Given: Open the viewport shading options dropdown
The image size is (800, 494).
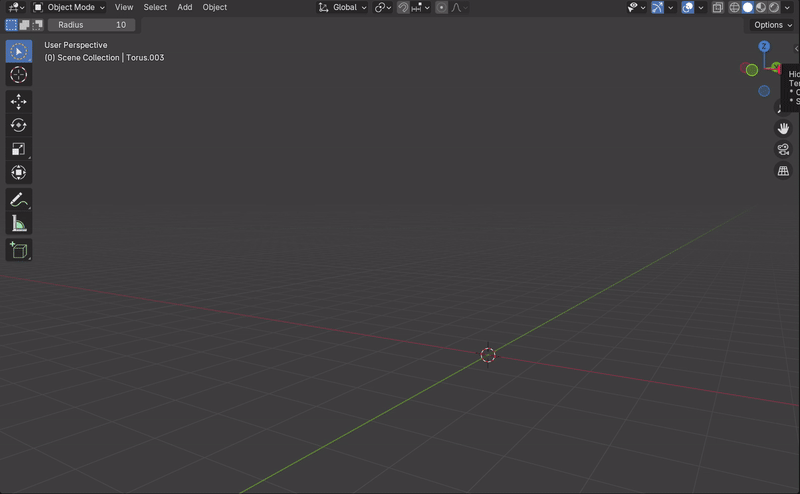Looking at the screenshot, I should point(787,7).
